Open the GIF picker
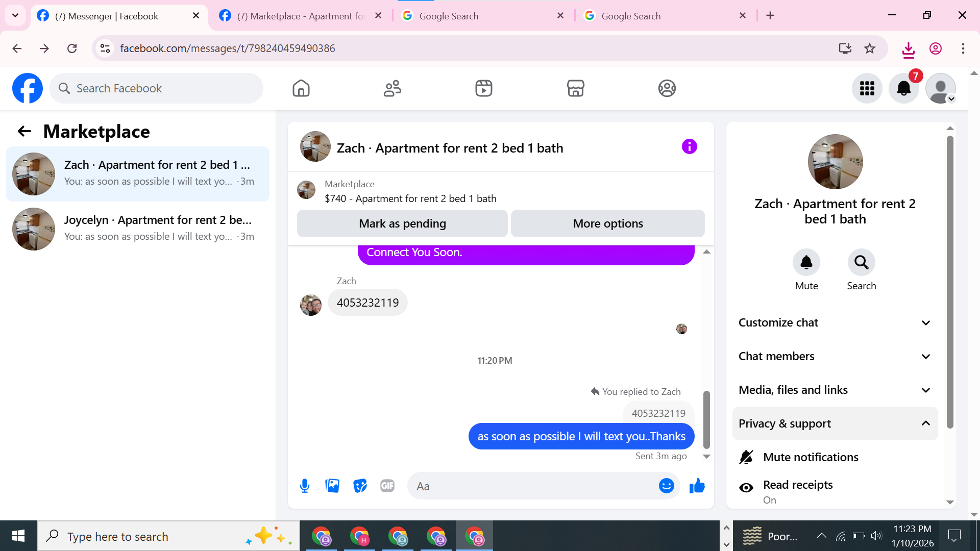The width and height of the screenshot is (980, 551). pos(387,486)
